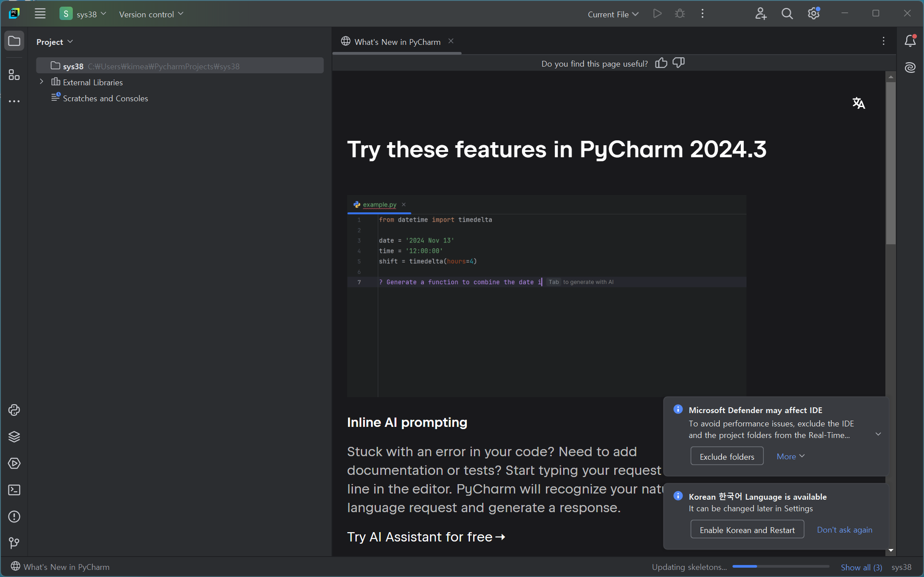Open the Current File run configuration dropdown
This screenshot has height=577, width=924.
[613, 14]
